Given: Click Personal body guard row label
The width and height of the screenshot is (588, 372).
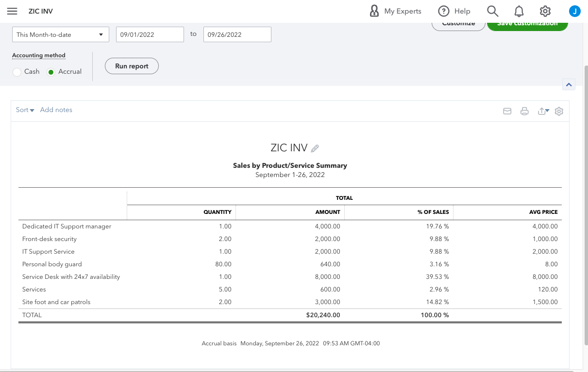Looking at the screenshot, I should click(x=52, y=264).
